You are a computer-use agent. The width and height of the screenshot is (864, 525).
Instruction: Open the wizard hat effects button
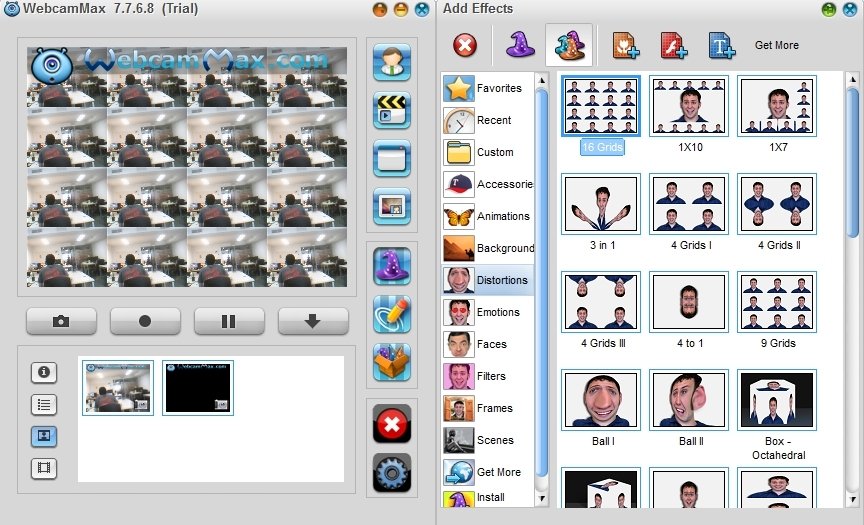[392, 266]
